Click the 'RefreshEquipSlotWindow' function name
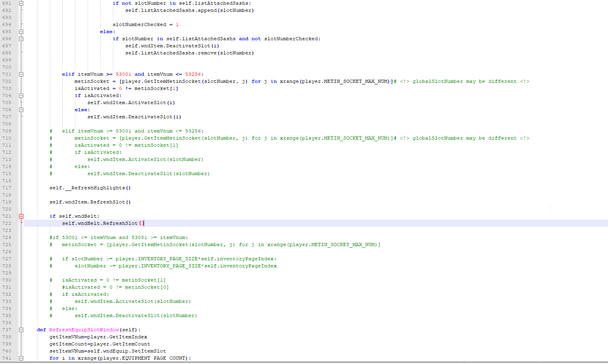 pyautogui.click(x=84, y=330)
